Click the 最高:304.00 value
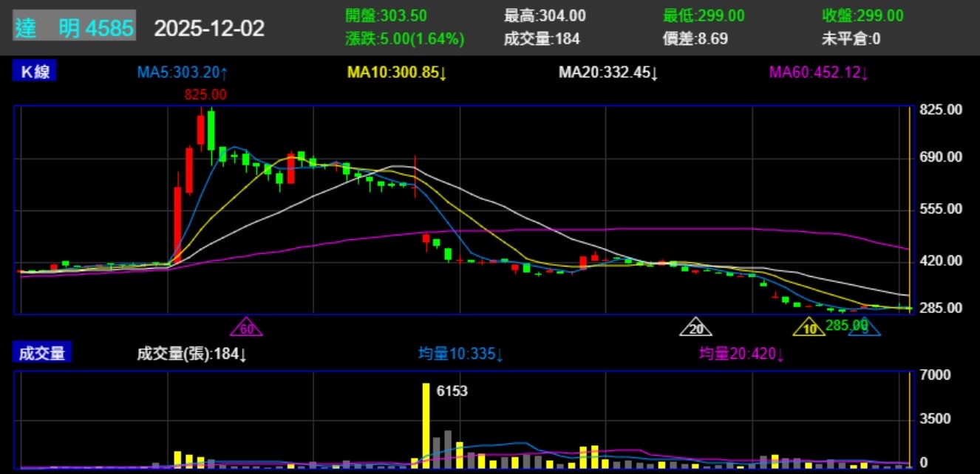 click(545, 16)
